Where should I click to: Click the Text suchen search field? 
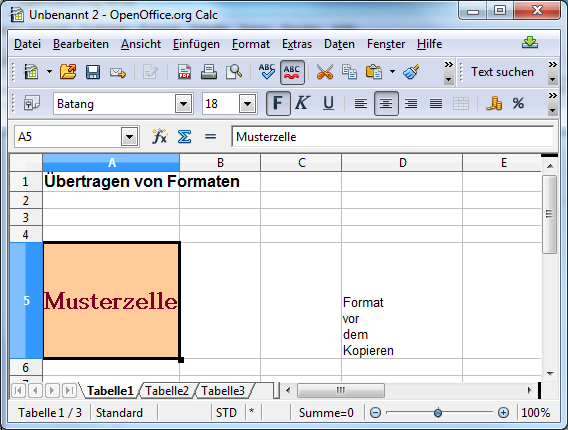pyautogui.click(x=502, y=72)
